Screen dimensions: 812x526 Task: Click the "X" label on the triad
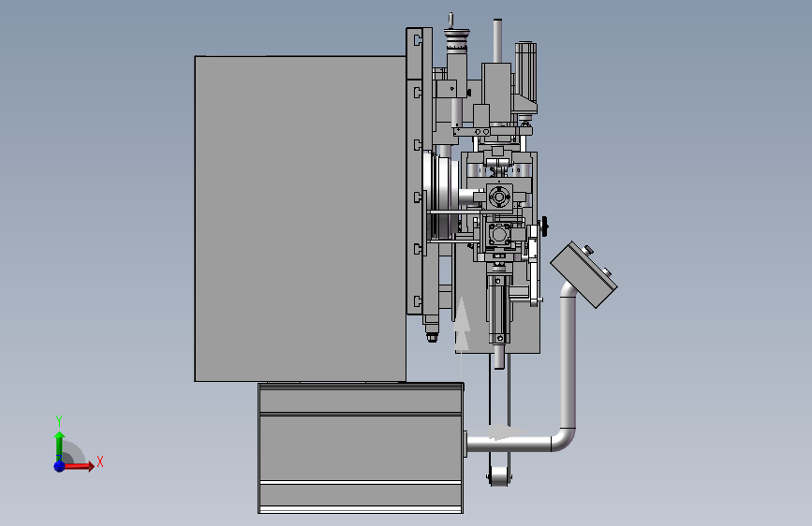point(100,461)
